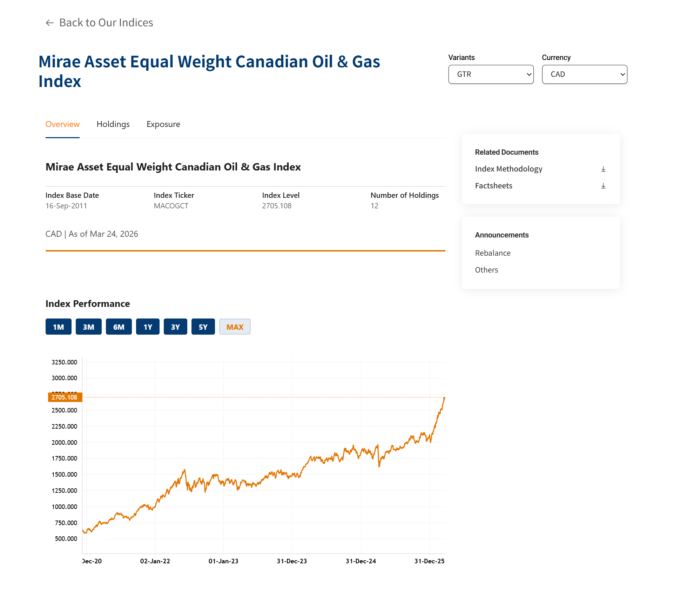This screenshot has height=597, width=700.
Task: Switch to the Holdings tab
Action: click(113, 124)
